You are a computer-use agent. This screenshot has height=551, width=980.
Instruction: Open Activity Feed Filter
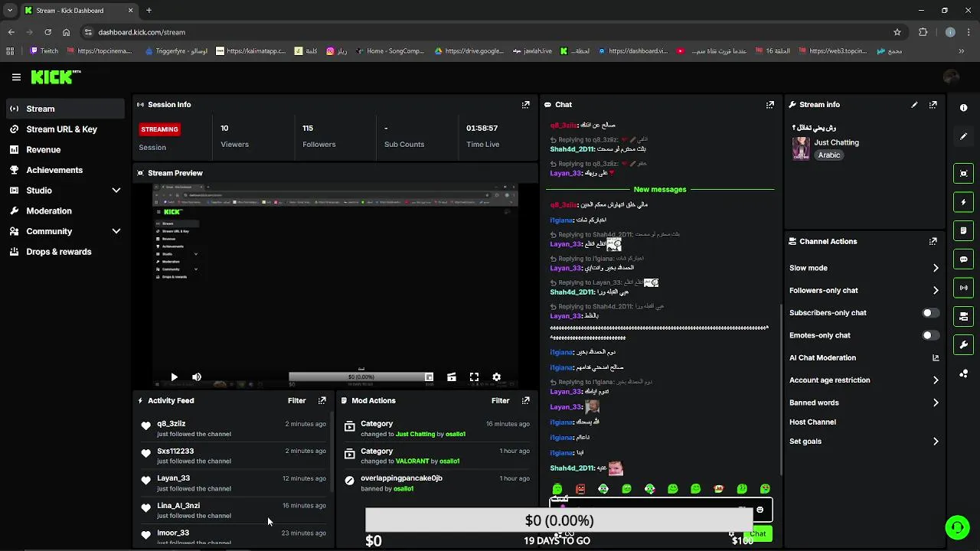[296, 400]
